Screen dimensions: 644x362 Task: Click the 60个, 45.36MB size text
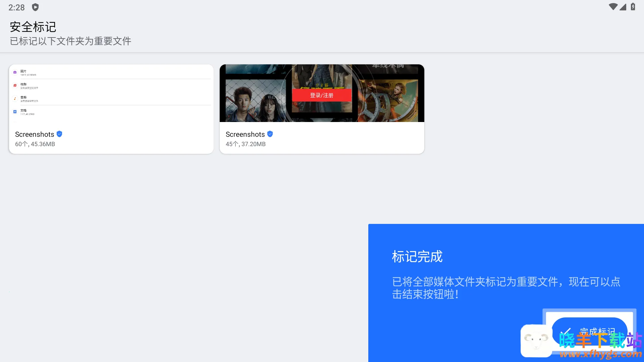click(x=35, y=144)
